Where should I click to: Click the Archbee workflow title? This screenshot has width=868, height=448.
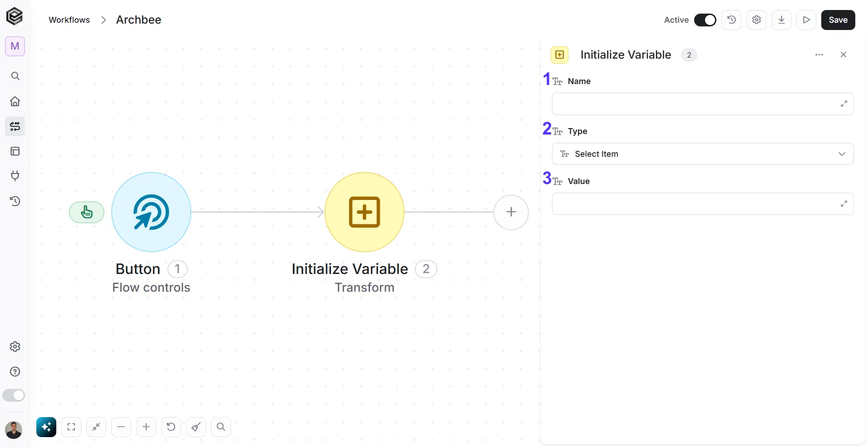[x=138, y=20]
